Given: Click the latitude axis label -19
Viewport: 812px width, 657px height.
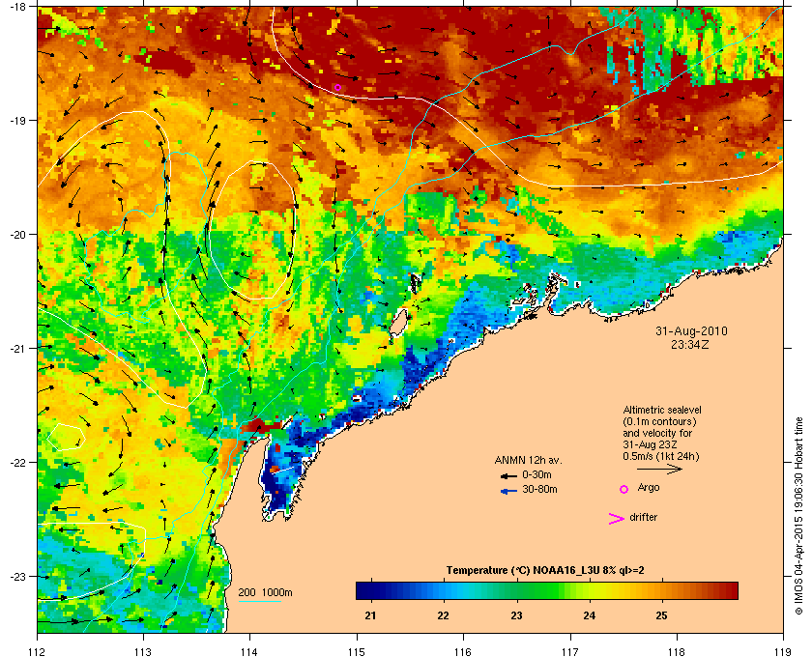Looking at the screenshot, I should click(x=16, y=120).
